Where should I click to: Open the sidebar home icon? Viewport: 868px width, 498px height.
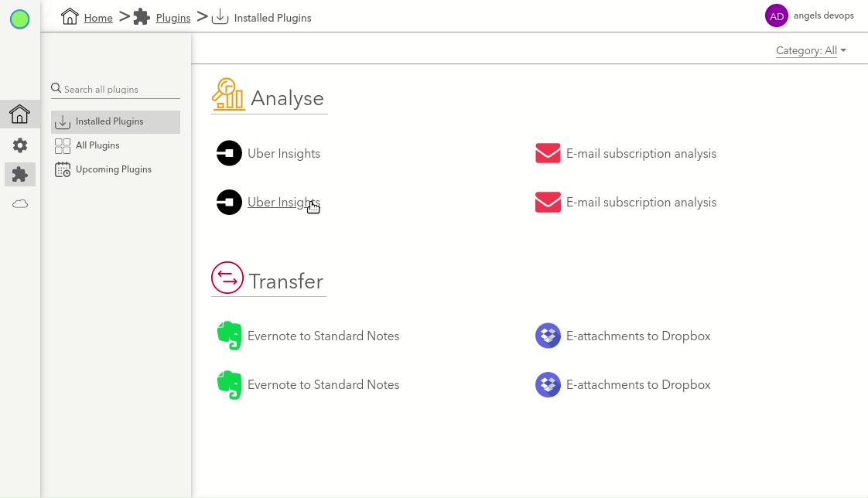pos(20,114)
